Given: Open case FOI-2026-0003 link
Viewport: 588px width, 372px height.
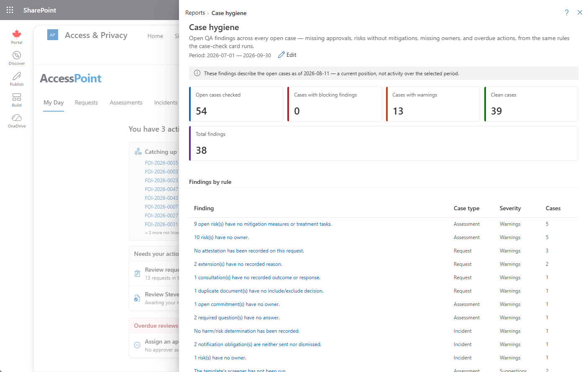Looking at the screenshot, I should tap(161, 172).
